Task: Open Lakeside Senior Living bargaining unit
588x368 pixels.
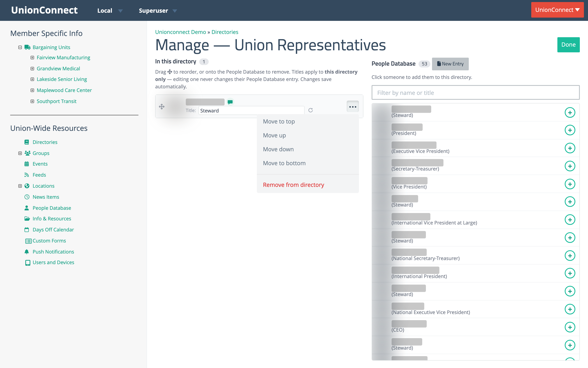Action: pyautogui.click(x=62, y=79)
